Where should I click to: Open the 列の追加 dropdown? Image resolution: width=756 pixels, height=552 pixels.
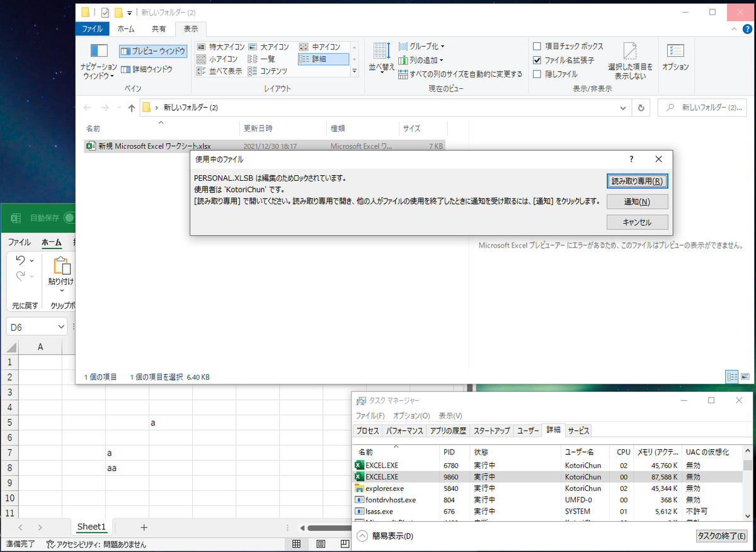[421, 60]
